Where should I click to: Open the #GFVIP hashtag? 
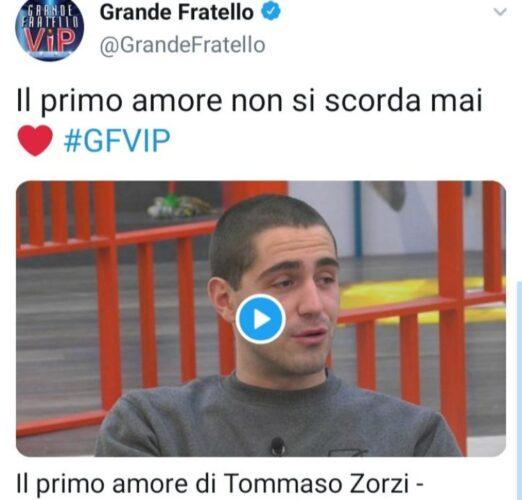point(117,140)
